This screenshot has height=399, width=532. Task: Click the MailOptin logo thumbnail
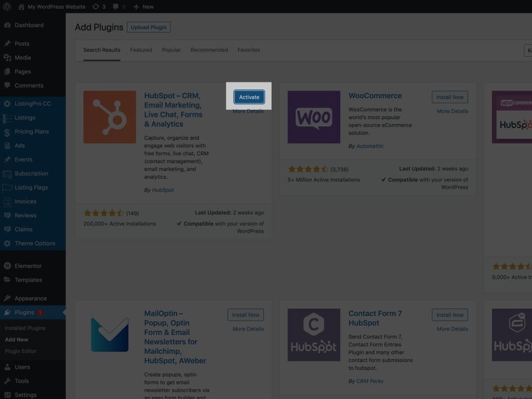[x=110, y=335]
